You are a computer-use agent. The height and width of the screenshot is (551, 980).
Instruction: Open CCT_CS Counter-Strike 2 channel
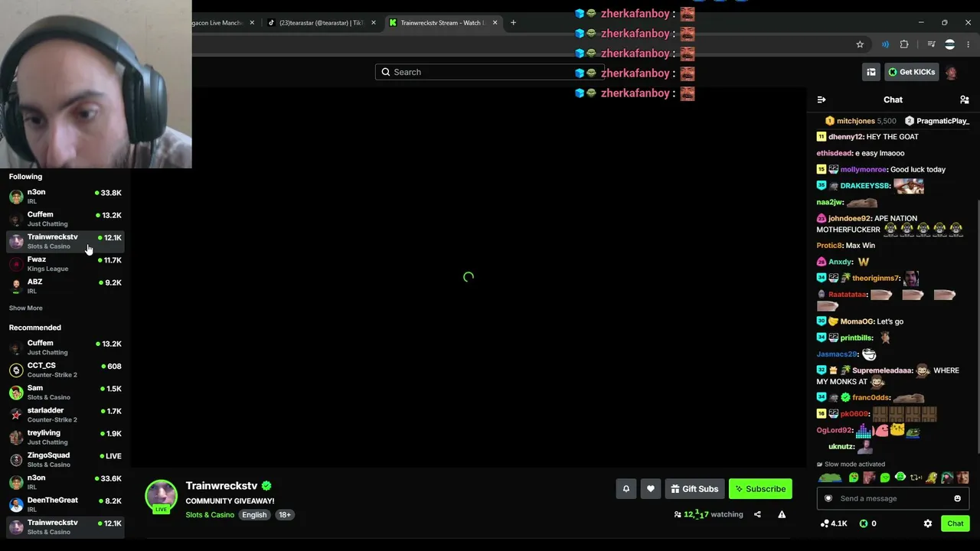65,370
